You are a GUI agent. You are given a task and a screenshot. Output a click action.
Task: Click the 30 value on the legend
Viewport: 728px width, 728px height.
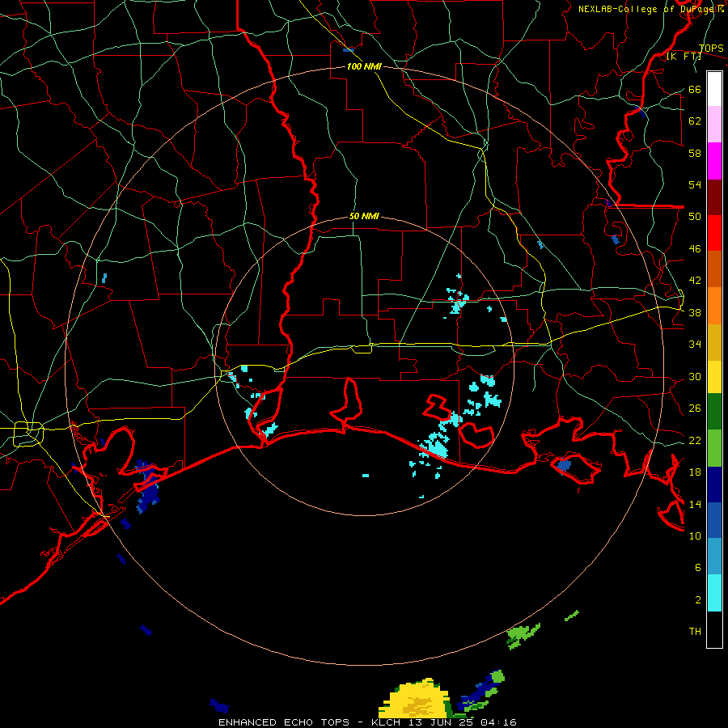point(695,376)
